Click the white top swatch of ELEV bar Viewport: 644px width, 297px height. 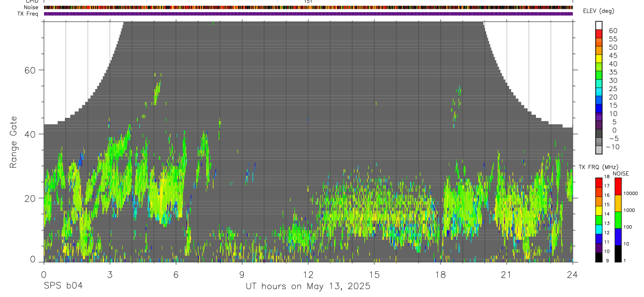(599, 25)
